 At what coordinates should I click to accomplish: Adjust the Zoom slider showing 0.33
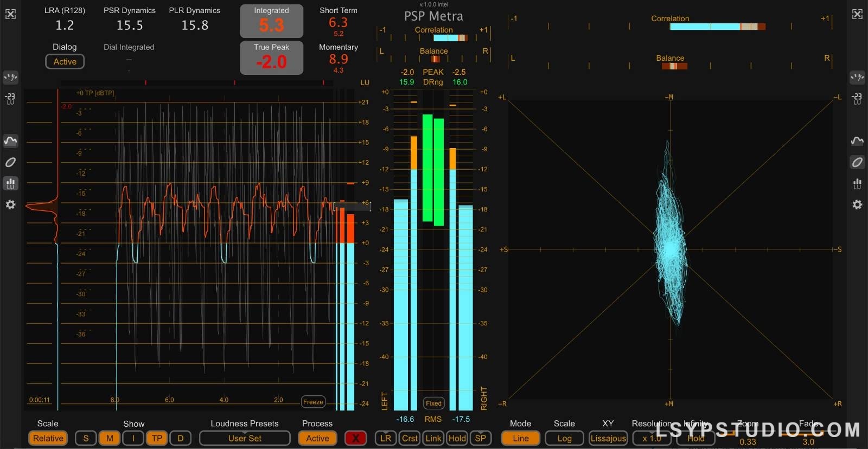748,434
